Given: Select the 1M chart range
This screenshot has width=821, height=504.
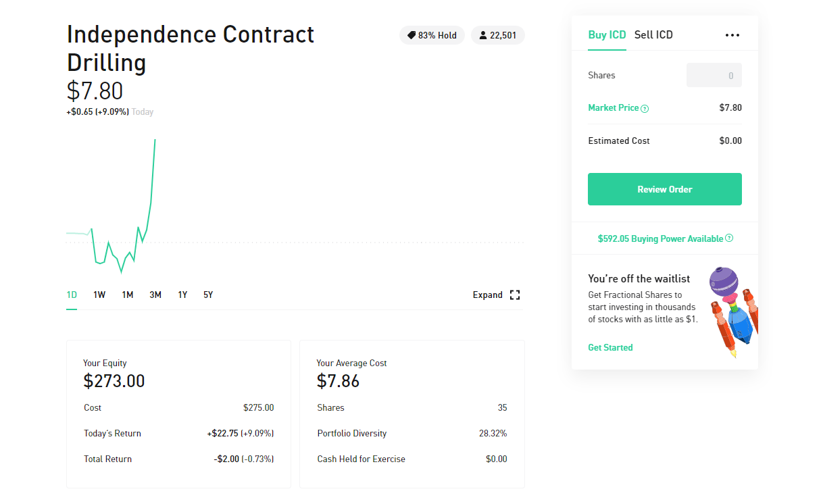Looking at the screenshot, I should pyautogui.click(x=127, y=295).
